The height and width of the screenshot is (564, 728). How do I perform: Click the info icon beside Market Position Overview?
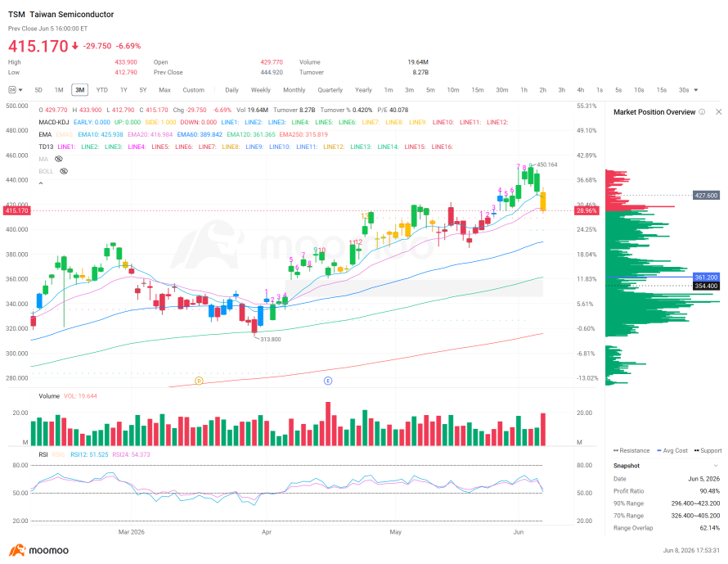[x=702, y=112]
